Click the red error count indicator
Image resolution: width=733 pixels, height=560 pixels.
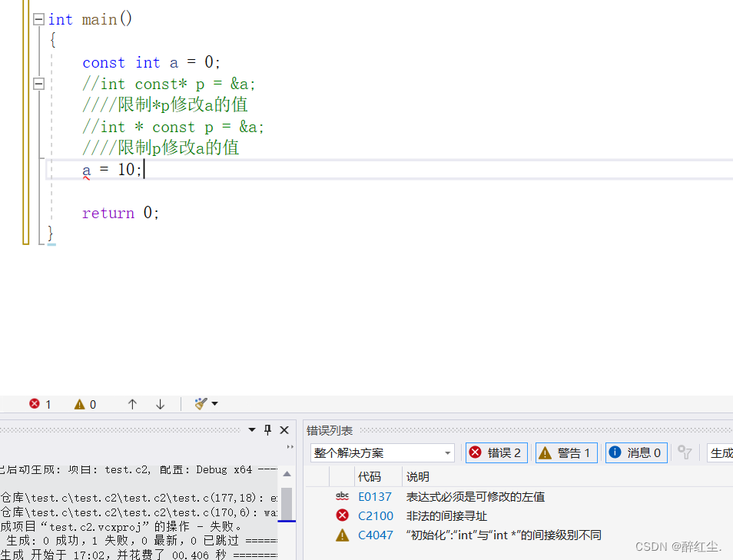click(40, 404)
